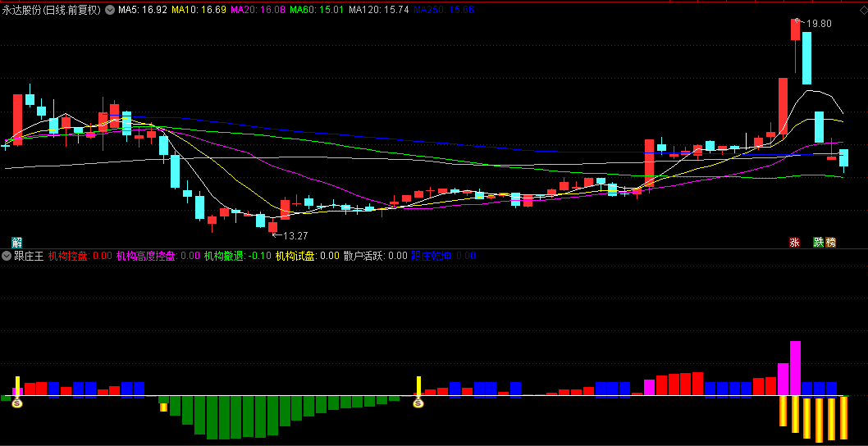Click the 13.27 low price label

point(295,236)
